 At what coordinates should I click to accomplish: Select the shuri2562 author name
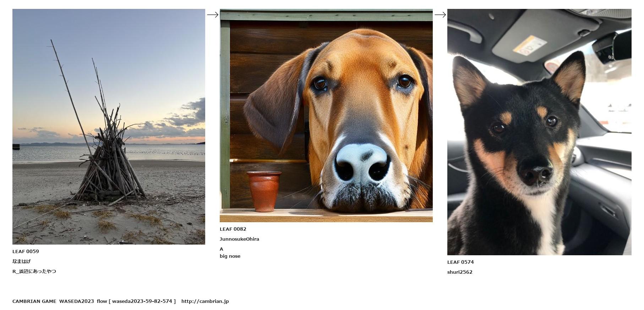(x=460, y=272)
